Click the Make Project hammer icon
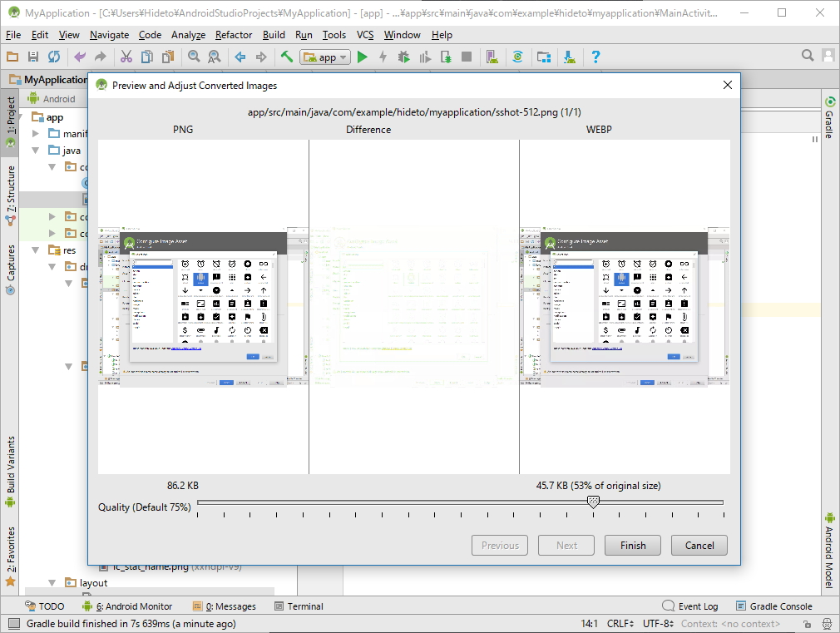Screen dimensions: 840x633 click(x=287, y=57)
